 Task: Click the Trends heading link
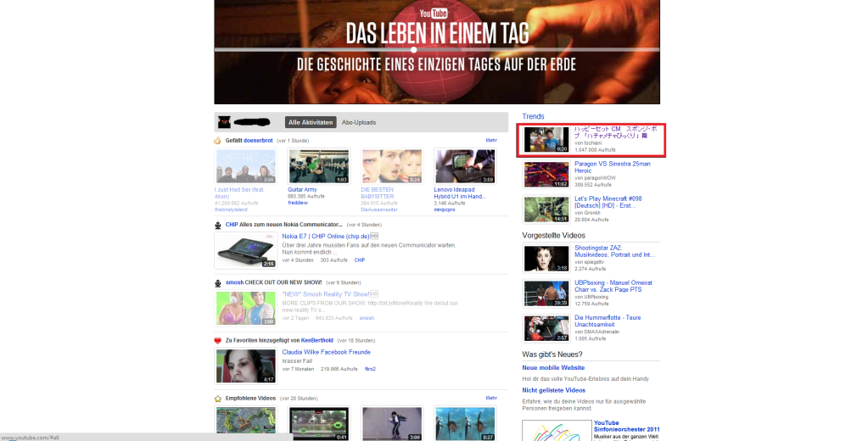click(x=533, y=116)
